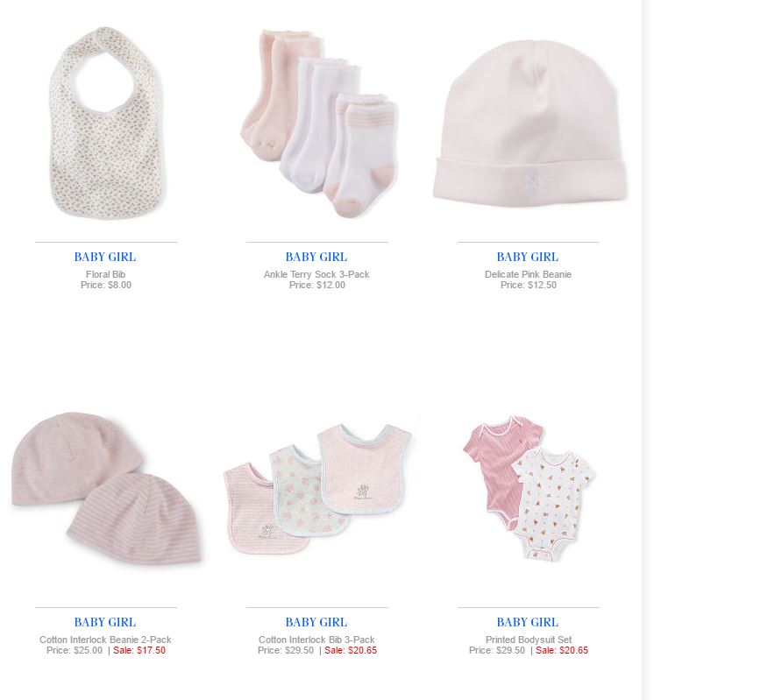
Task: Open the Cotton Interlock Beanie 2-Pack image
Action: click(106, 488)
